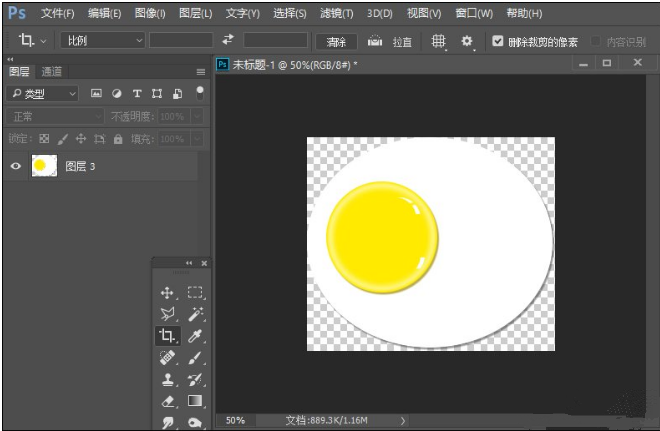Click the swap width and height arrows
660x431 pixels.
[228, 41]
